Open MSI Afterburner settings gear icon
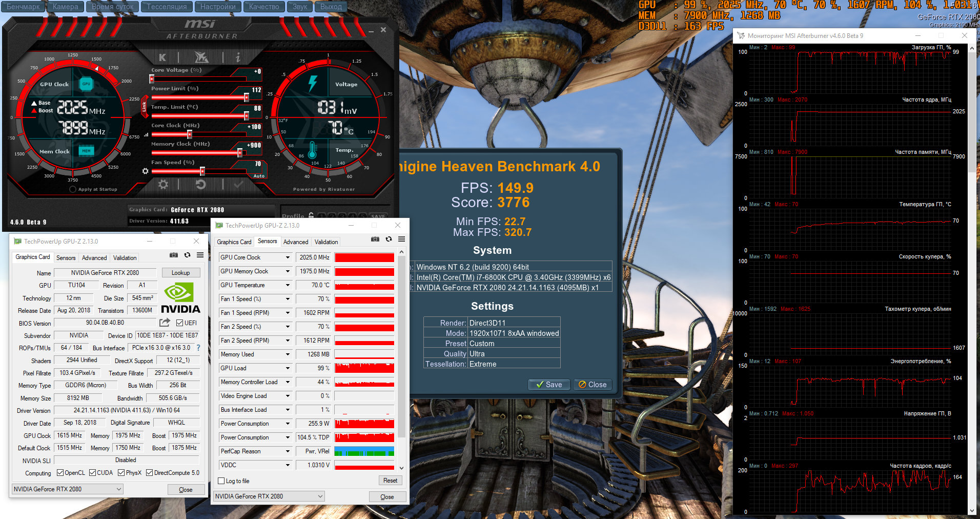This screenshot has width=980, height=519. [x=163, y=185]
